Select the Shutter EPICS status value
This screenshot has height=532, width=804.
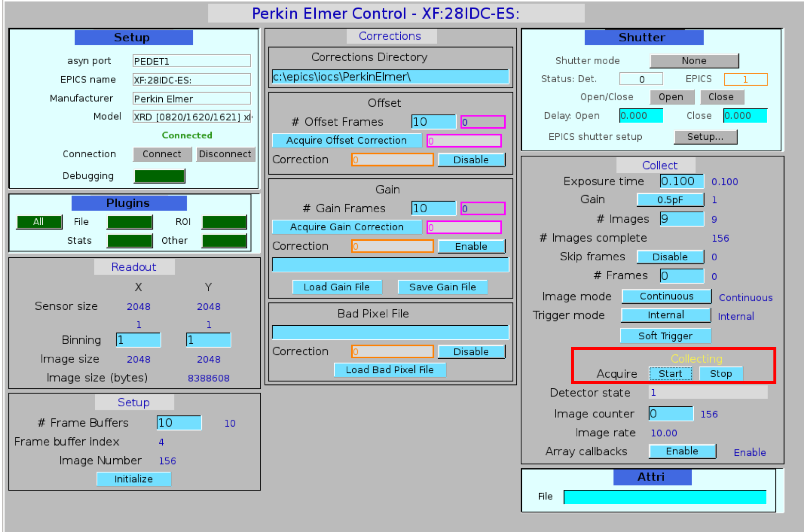click(x=746, y=79)
